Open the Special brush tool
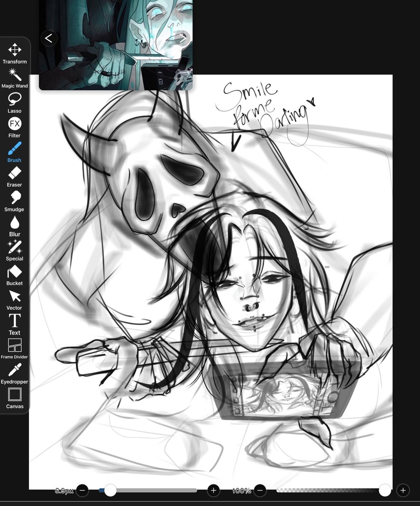Screen dimensions: 420x506 click(15, 251)
